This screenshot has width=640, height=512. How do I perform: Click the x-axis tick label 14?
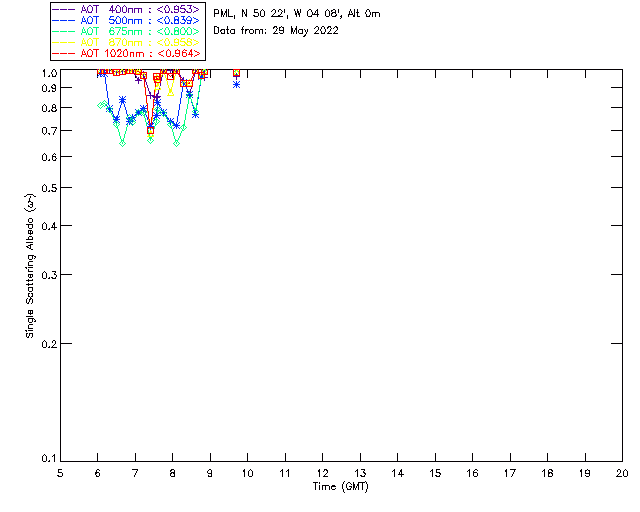point(398,473)
